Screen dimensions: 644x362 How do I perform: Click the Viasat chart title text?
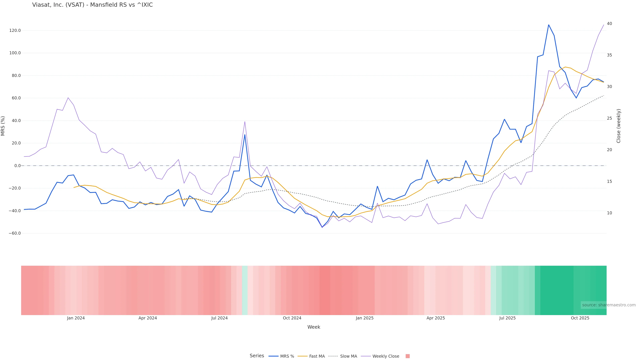[x=92, y=5]
